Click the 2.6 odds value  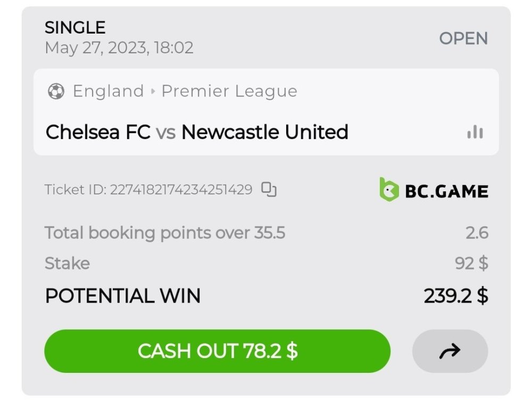click(476, 233)
